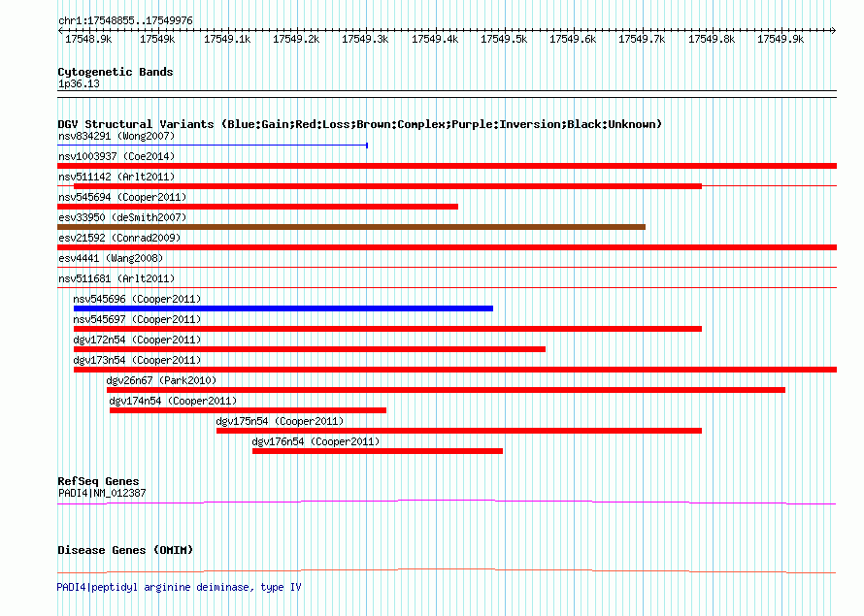The height and width of the screenshot is (616, 864).
Task: Click the red bar for esv21592
Action: pos(447,247)
